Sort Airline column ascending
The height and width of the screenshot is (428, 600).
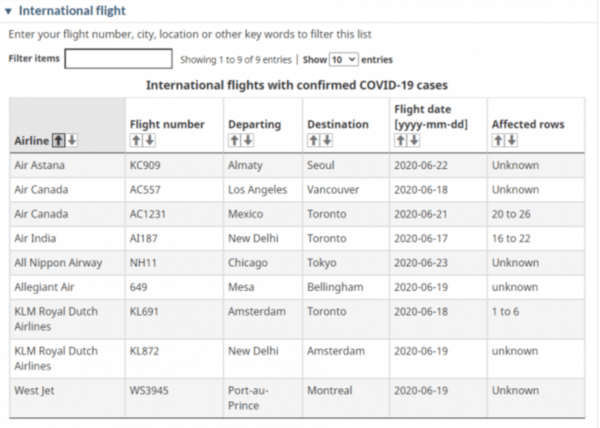click(60, 140)
